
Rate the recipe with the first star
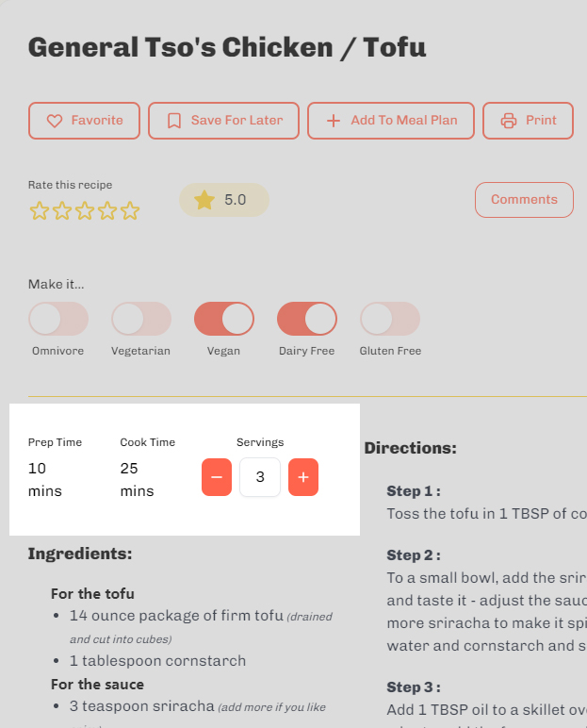40,211
